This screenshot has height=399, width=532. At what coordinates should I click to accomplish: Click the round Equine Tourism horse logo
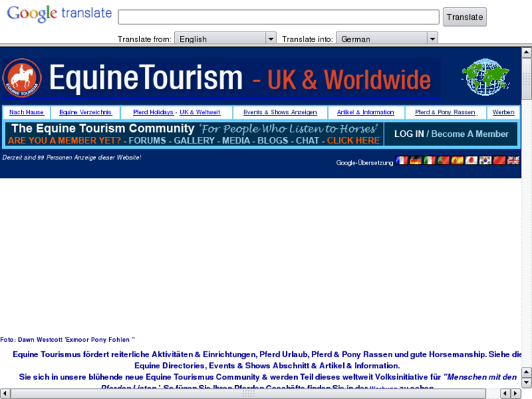(22, 78)
